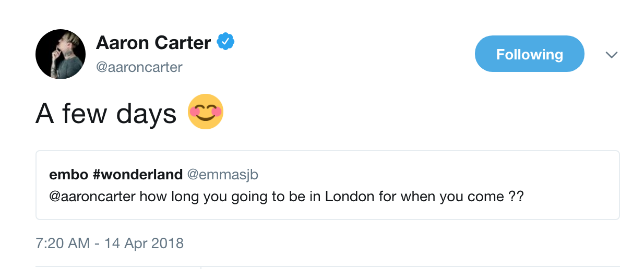Viewport: 644px width, 269px height.
Task: Open Aaron Carter's profile picture
Action: pyautogui.click(x=61, y=54)
